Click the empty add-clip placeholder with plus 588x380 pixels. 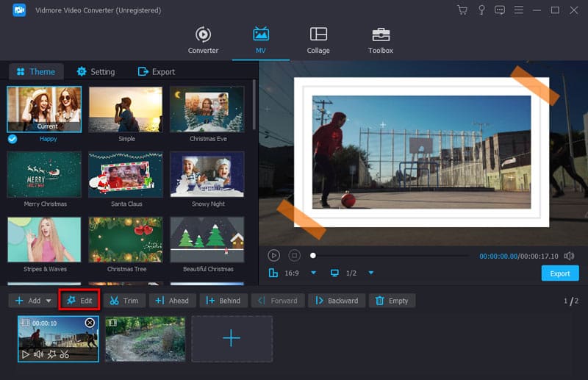[x=232, y=338]
